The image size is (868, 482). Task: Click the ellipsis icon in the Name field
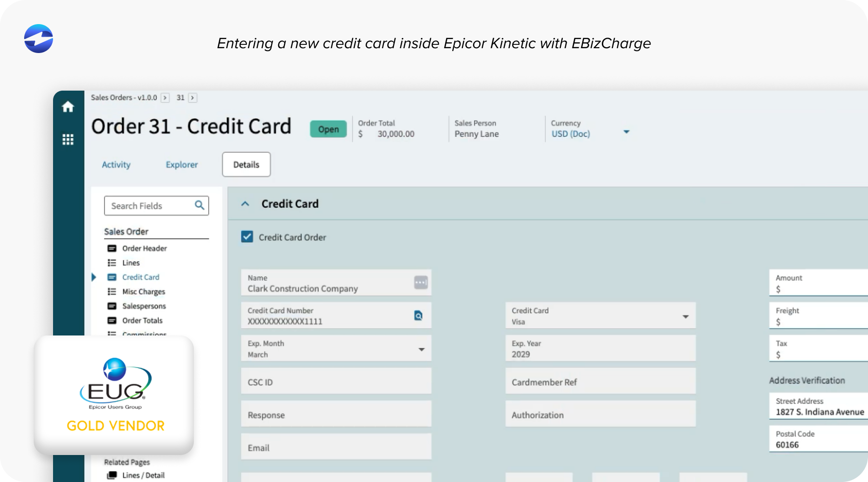[420, 282]
